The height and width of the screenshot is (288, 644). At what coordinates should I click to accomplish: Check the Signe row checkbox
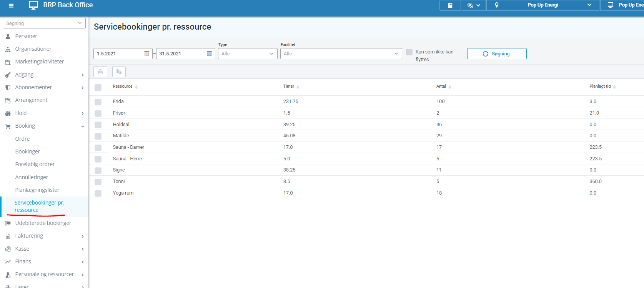(x=98, y=170)
